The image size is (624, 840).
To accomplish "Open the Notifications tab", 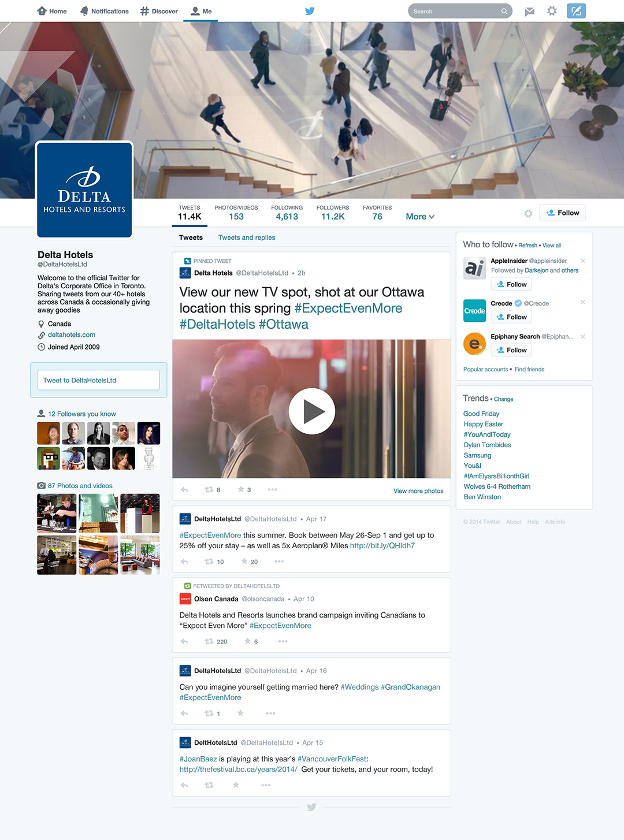I will 105,11.
